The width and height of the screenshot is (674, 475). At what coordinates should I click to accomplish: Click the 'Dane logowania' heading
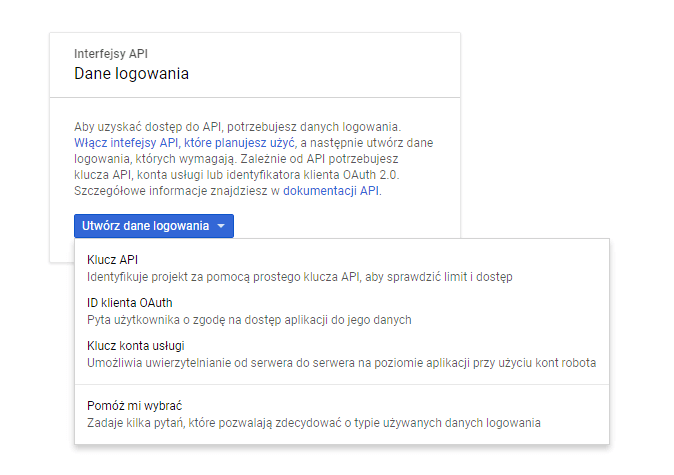[131, 74]
